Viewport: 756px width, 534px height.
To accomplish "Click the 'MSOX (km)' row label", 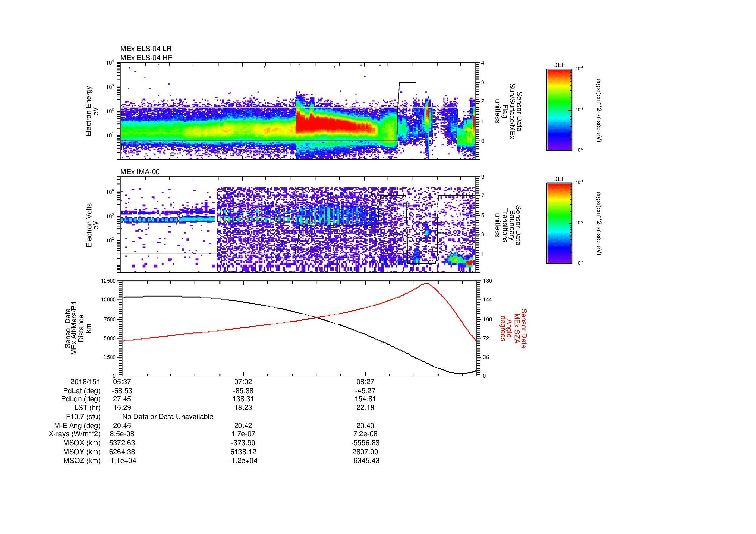I will coord(82,443).
